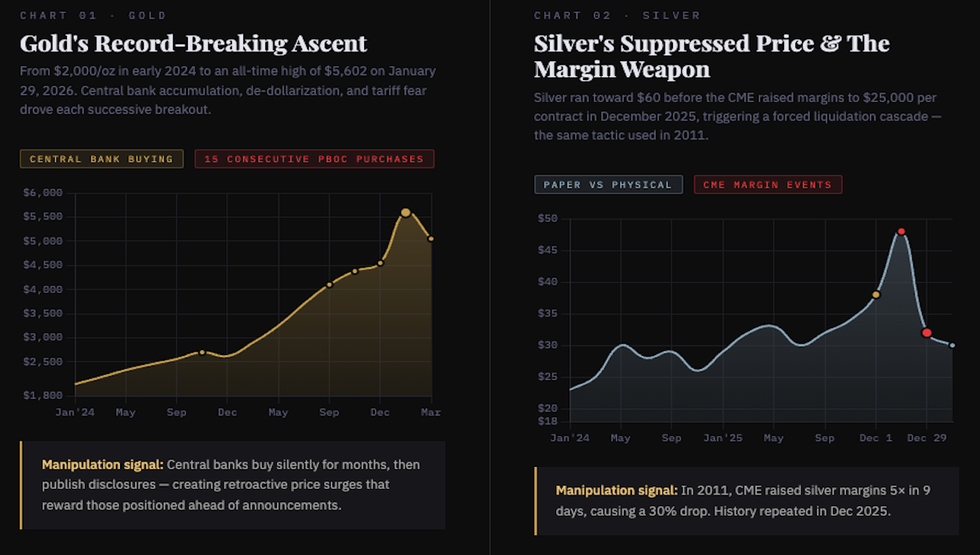Click the yellow $38 marker on silver chart

click(875, 296)
